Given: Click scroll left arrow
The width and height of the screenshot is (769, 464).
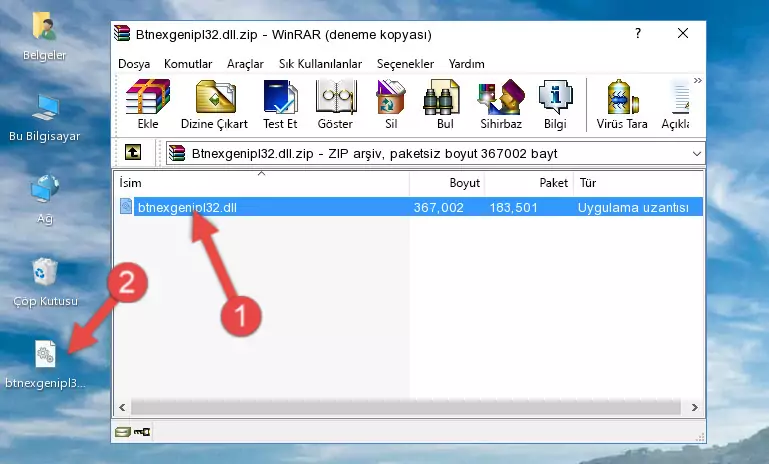Looking at the screenshot, I should point(122,407).
